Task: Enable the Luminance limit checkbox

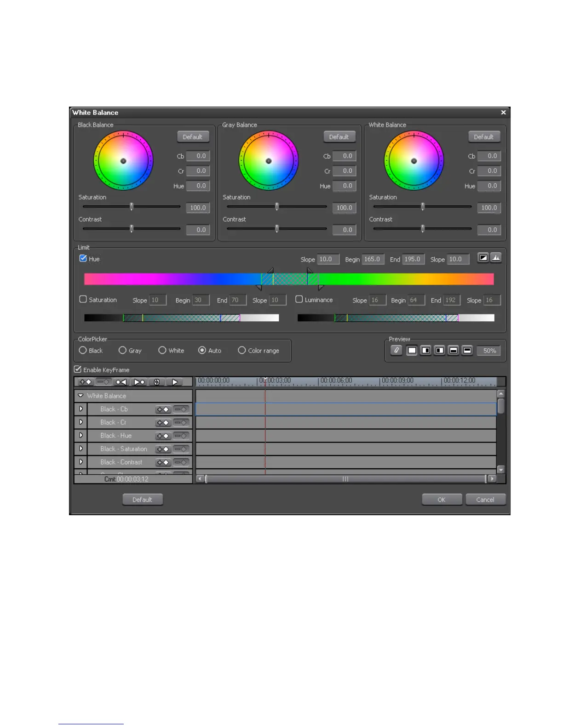Action: tap(299, 299)
